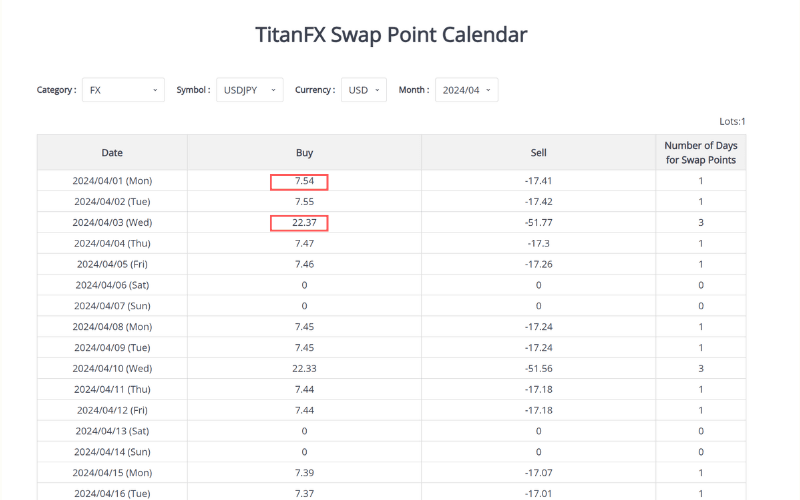Click the 2024/04/10 (Wed) date cell
Screen dimensions: 800x500
(x=112, y=369)
